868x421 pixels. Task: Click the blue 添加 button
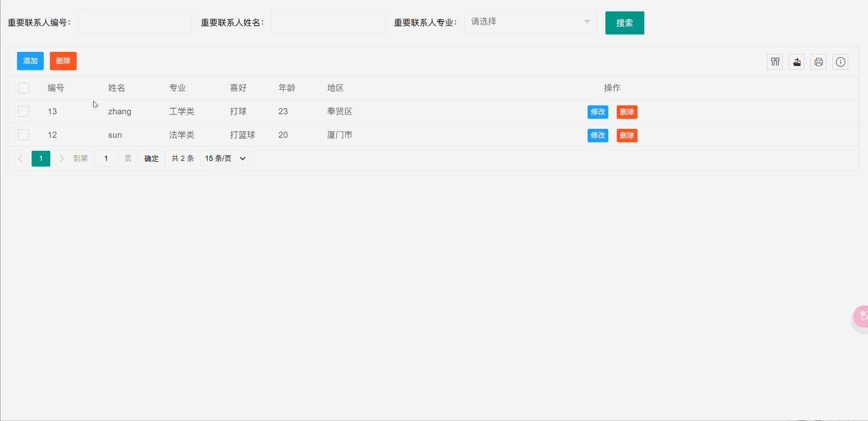coord(30,61)
